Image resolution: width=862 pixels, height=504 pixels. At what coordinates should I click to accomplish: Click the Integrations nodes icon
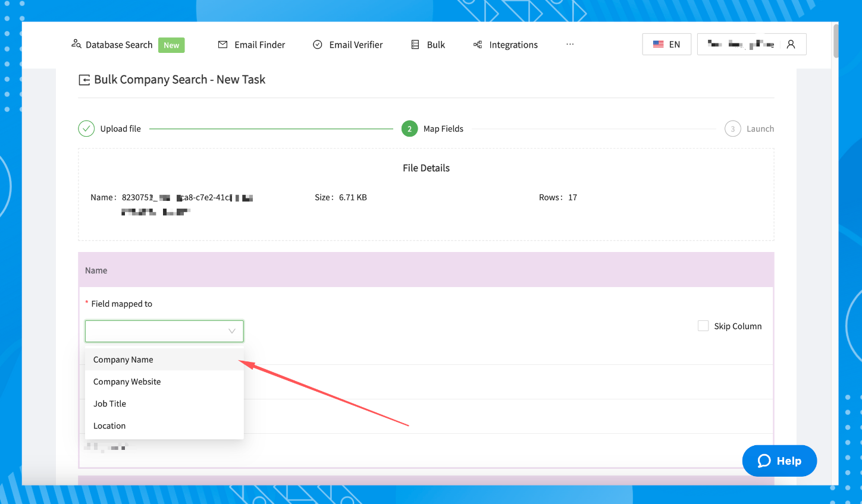click(x=478, y=45)
